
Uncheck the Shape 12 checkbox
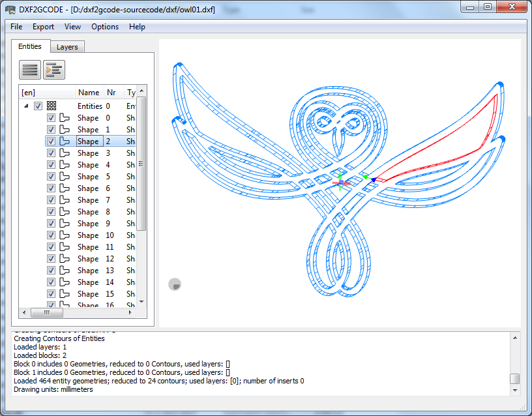[51, 258]
